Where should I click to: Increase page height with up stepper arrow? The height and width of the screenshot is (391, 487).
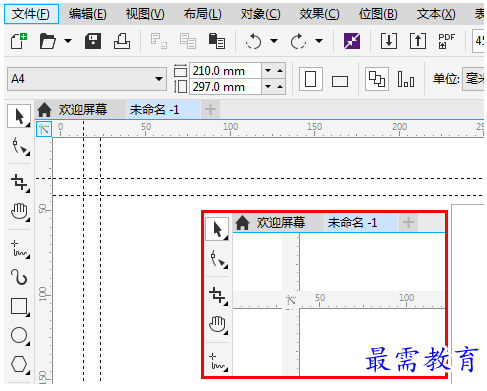point(280,87)
